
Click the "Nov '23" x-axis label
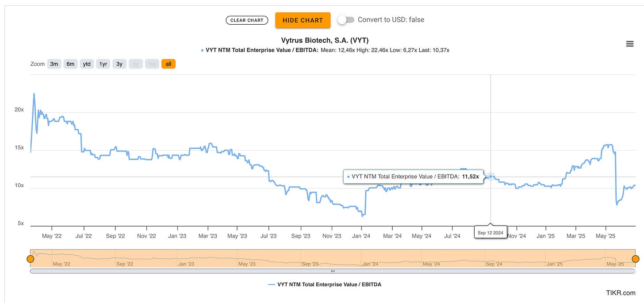[331, 236]
